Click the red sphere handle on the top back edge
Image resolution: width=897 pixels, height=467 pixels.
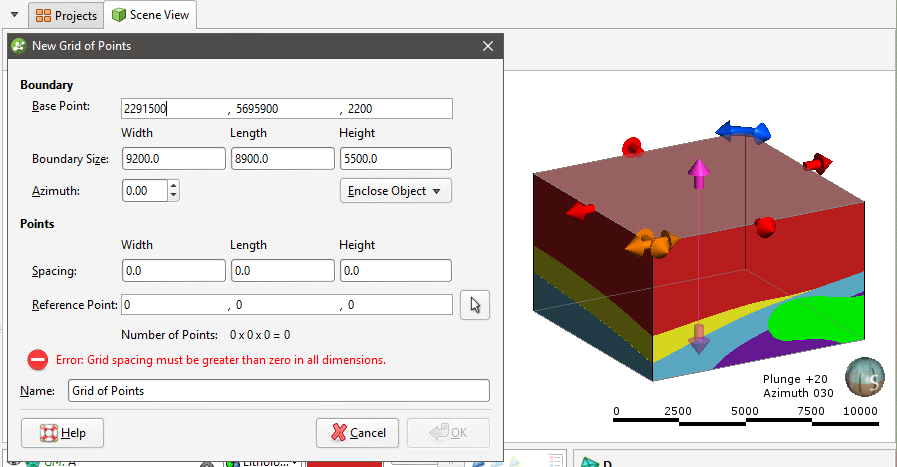pyautogui.click(x=631, y=148)
